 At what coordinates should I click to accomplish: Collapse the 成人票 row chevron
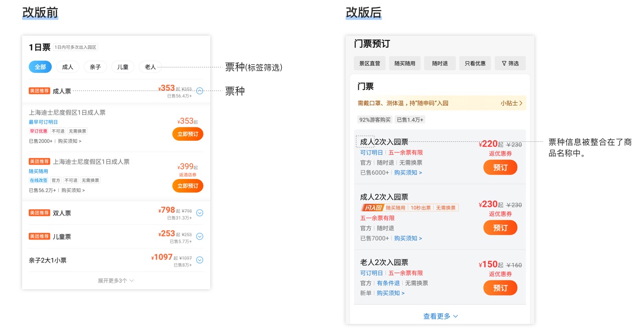coord(199,91)
